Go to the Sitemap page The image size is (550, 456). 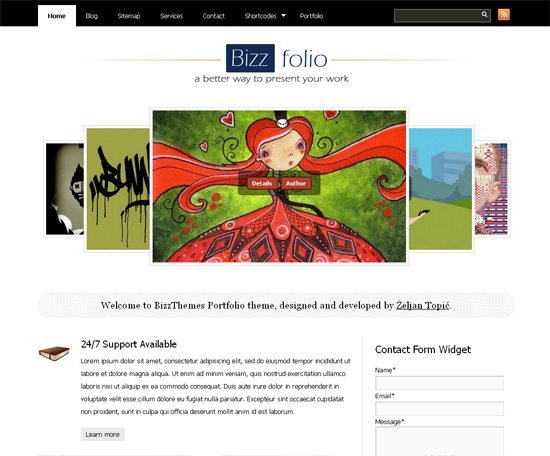129,16
